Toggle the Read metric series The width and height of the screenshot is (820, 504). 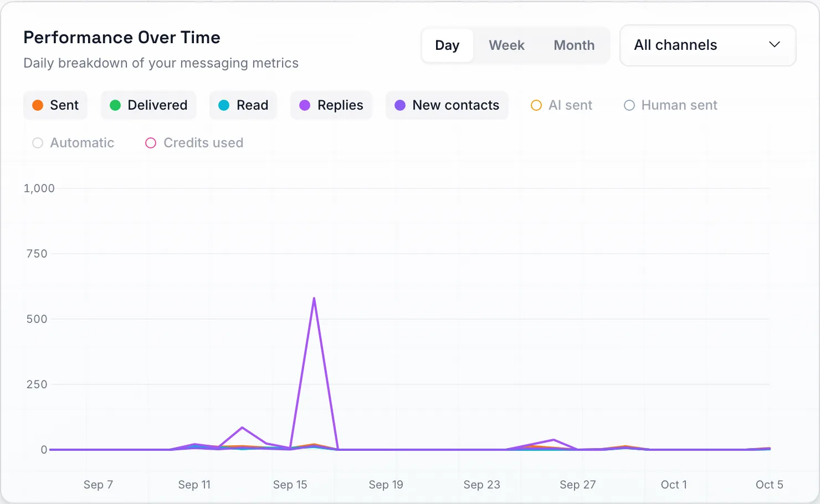[x=243, y=105]
